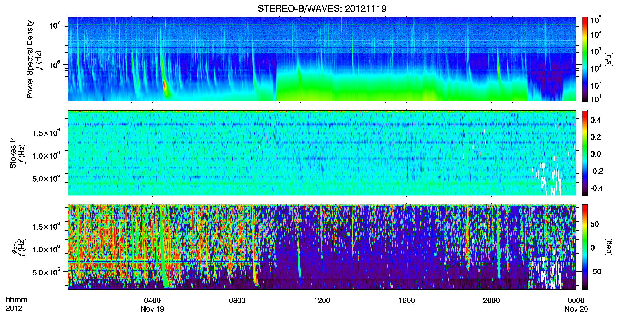Click the hhmm 2012 axis legend
644x332 pixels.
pos(16,304)
